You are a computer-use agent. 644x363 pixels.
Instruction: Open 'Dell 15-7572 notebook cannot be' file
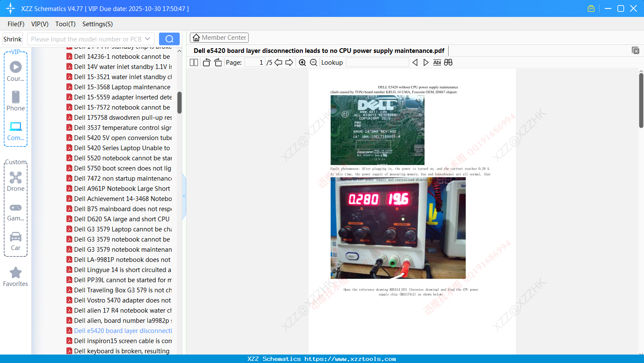pyautogui.click(x=119, y=107)
